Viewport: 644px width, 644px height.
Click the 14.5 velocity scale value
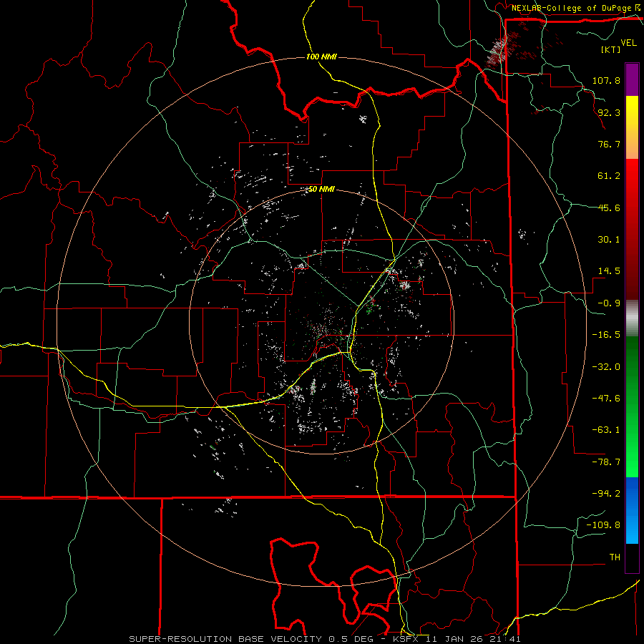click(x=609, y=271)
